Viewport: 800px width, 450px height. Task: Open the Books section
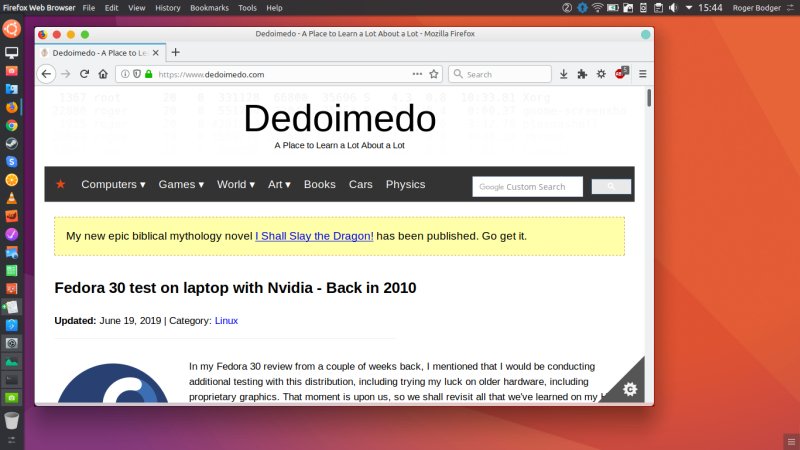[319, 184]
